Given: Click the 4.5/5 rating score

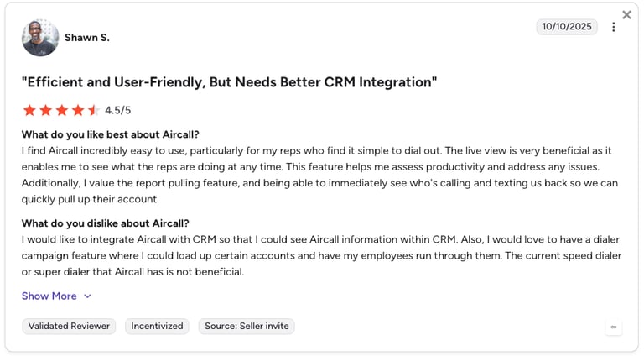Looking at the screenshot, I should click(118, 110).
